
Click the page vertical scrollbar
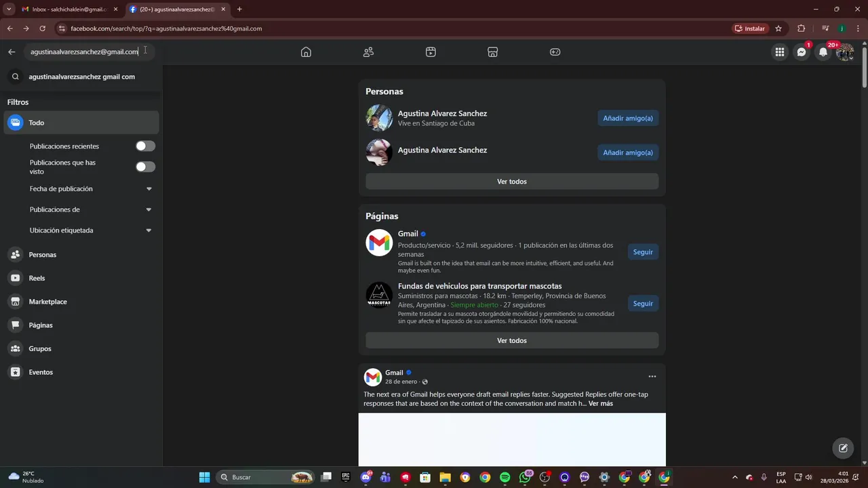864,68
